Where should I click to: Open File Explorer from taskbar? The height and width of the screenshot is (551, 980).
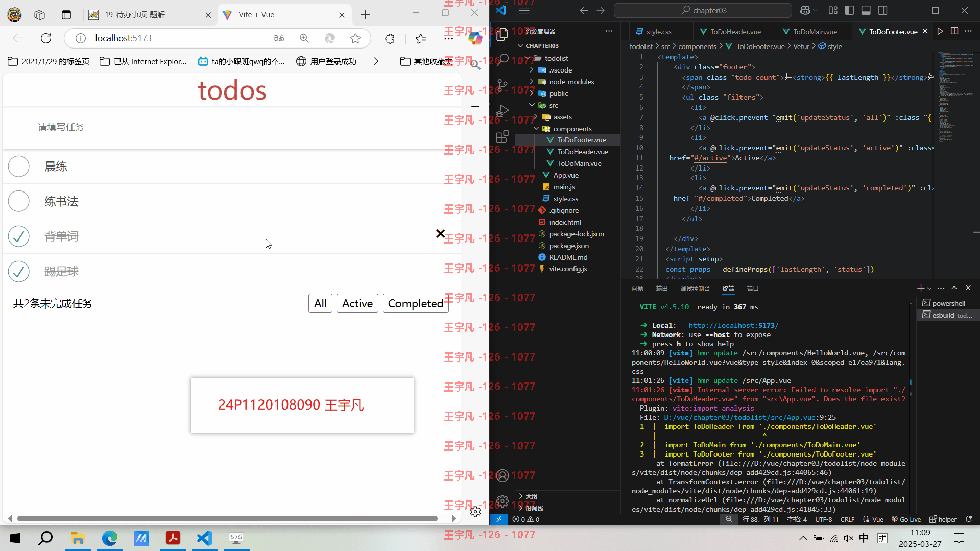(x=78, y=538)
